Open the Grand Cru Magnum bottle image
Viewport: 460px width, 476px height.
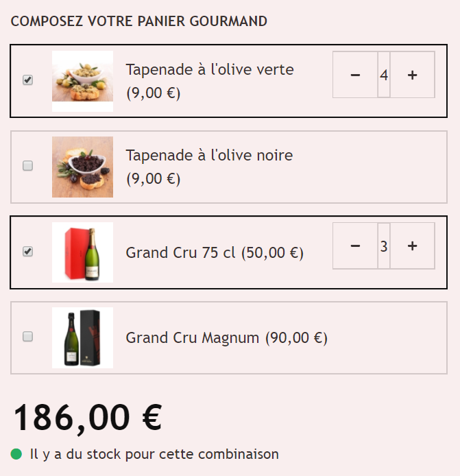point(82,337)
